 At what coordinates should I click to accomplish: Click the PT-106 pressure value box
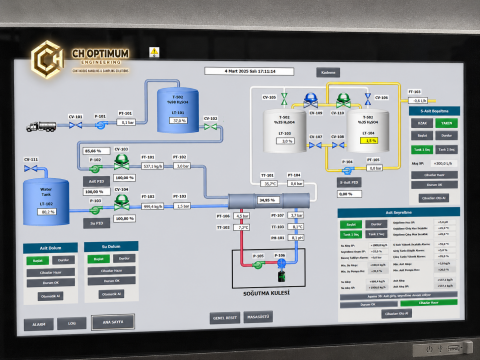(x=242, y=216)
